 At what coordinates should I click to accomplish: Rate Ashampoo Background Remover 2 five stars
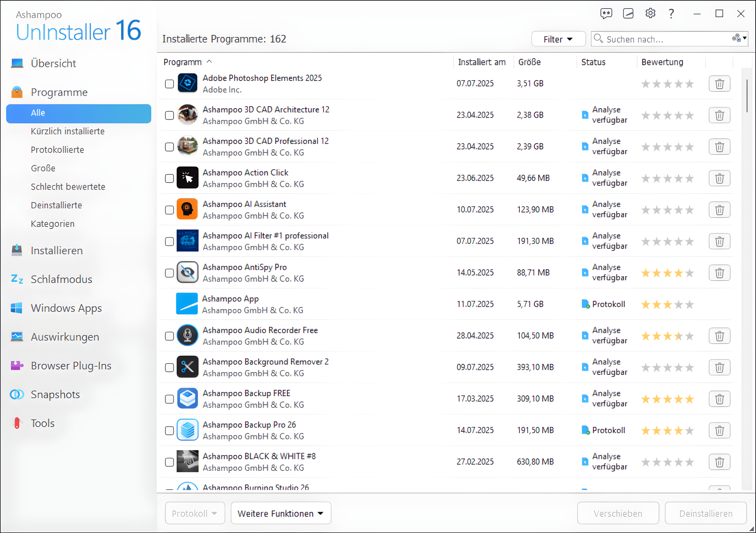(x=689, y=367)
